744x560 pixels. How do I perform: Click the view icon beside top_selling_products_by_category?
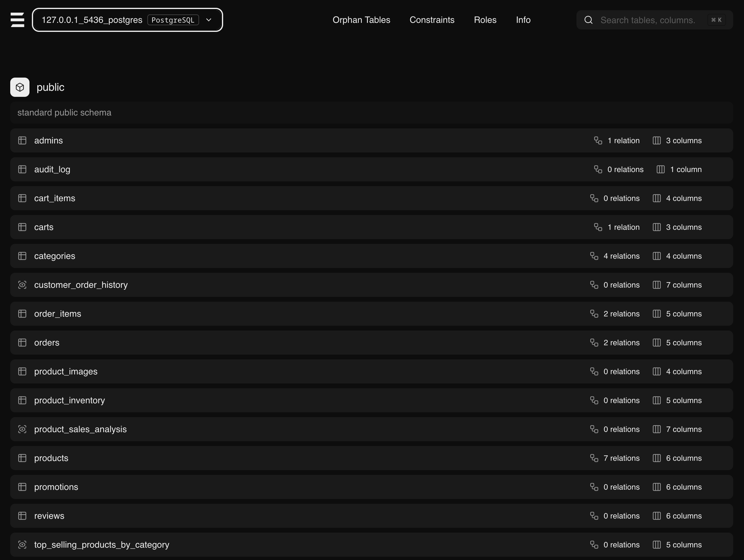click(x=22, y=545)
